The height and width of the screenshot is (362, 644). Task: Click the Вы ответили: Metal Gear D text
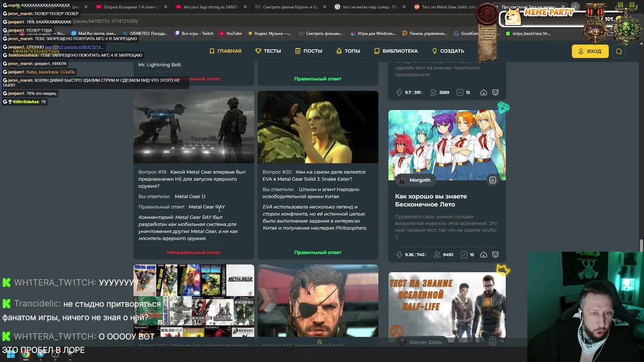point(172,197)
